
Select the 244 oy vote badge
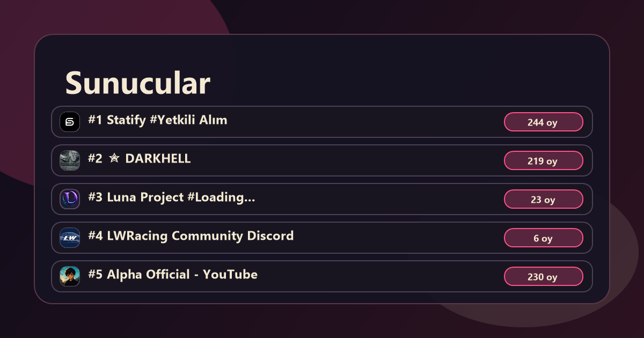544,122
